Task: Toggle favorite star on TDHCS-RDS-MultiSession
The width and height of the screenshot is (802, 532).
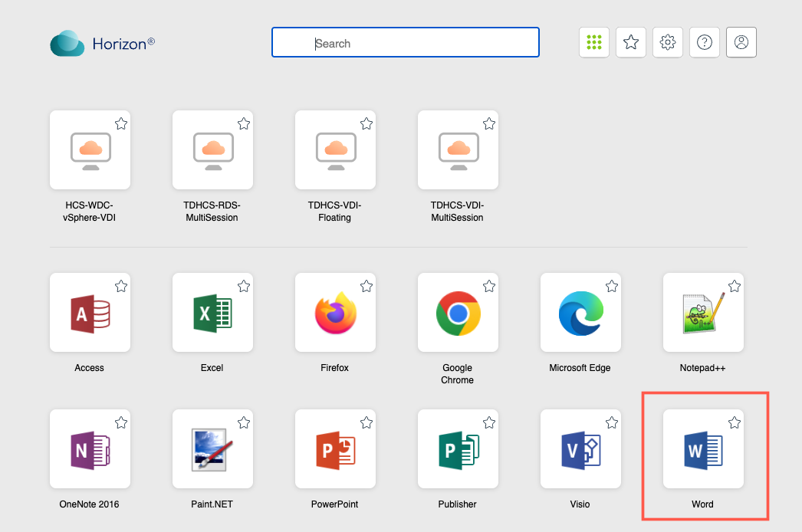Action: tap(244, 123)
